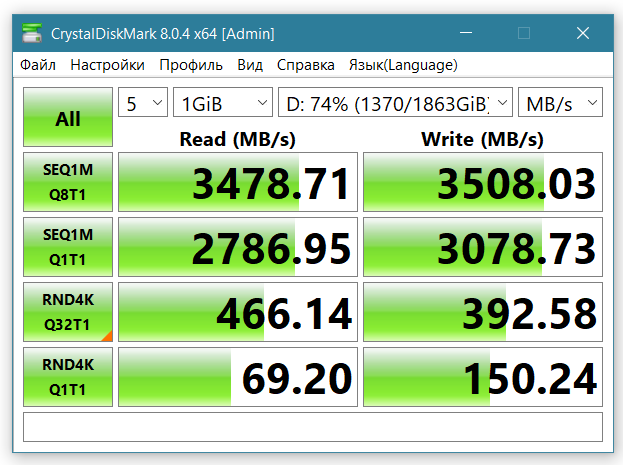Open the Вид menu
Screen dimensions: 623x465
pos(250,65)
